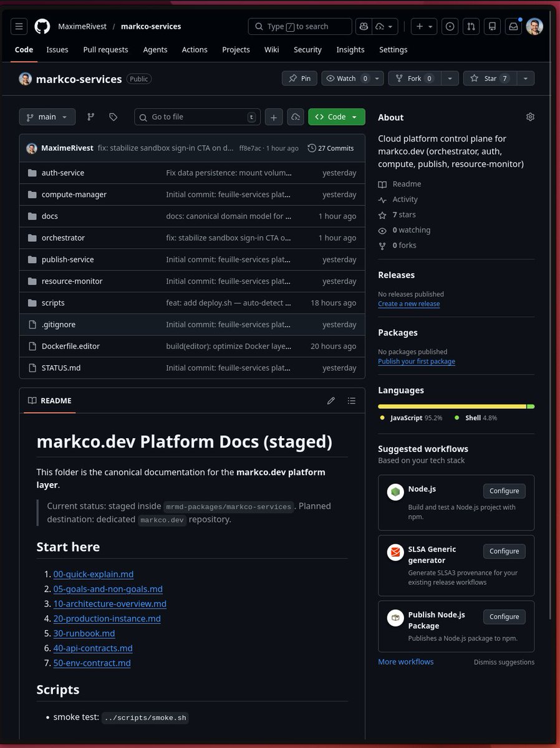Open the main branch selector

47,117
